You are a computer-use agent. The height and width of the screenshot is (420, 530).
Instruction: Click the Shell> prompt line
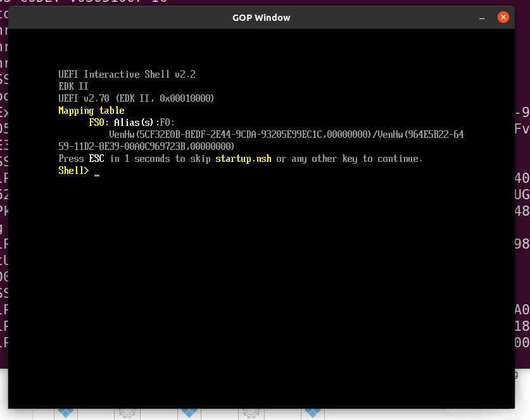(x=73, y=170)
